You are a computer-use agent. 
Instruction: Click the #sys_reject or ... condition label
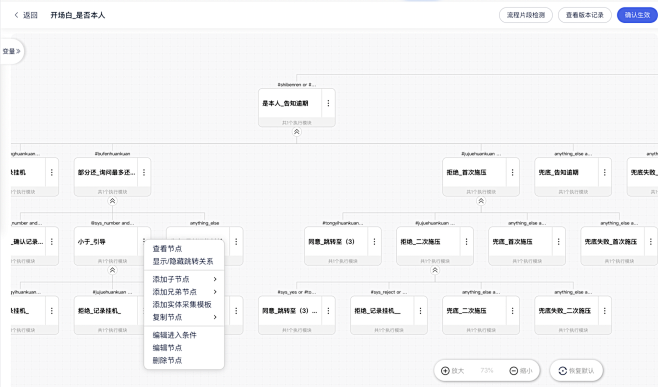pos(389,292)
